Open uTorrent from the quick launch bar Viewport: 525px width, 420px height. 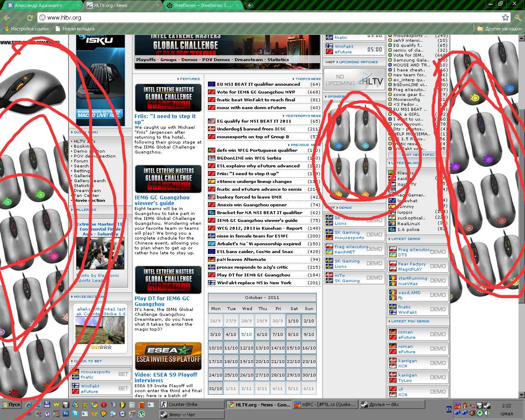142,414
